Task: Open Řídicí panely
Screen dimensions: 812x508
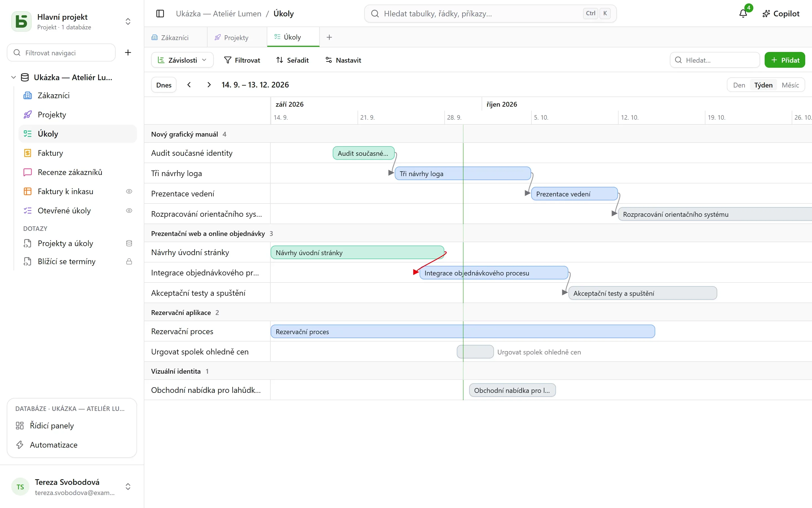Action: pos(72,426)
